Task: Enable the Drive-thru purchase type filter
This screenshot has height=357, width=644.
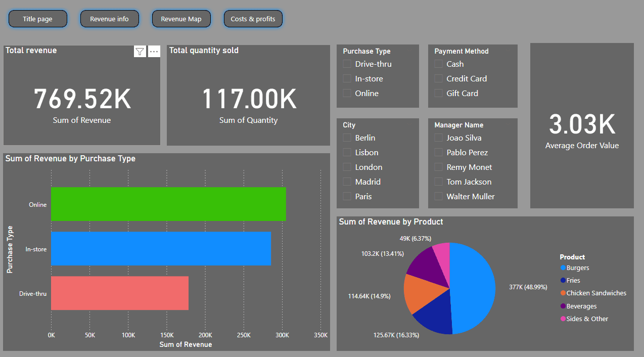Action: coord(347,64)
